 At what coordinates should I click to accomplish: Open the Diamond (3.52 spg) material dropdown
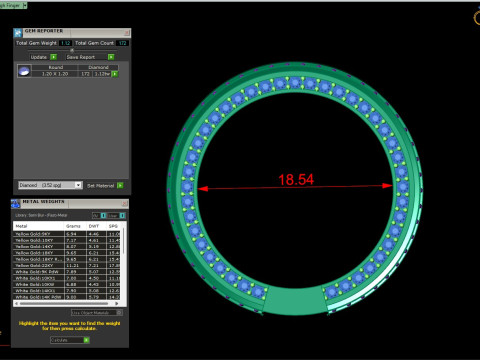click(50, 185)
